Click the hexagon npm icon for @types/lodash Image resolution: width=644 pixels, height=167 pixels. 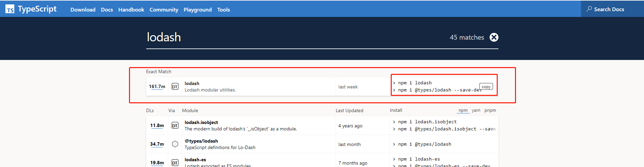pos(175,144)
